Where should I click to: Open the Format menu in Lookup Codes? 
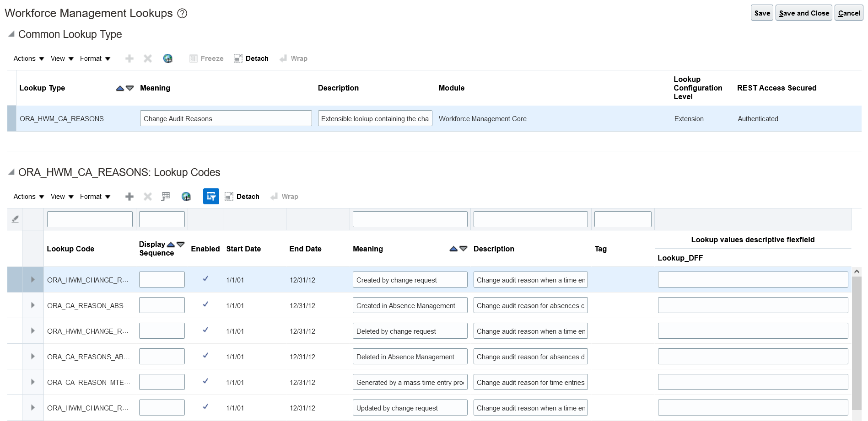click(x=95, y=196)
